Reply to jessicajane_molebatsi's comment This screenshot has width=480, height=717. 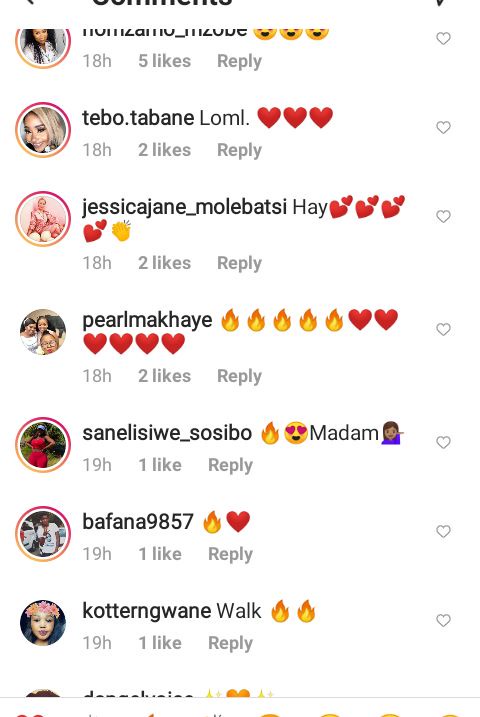239,263
